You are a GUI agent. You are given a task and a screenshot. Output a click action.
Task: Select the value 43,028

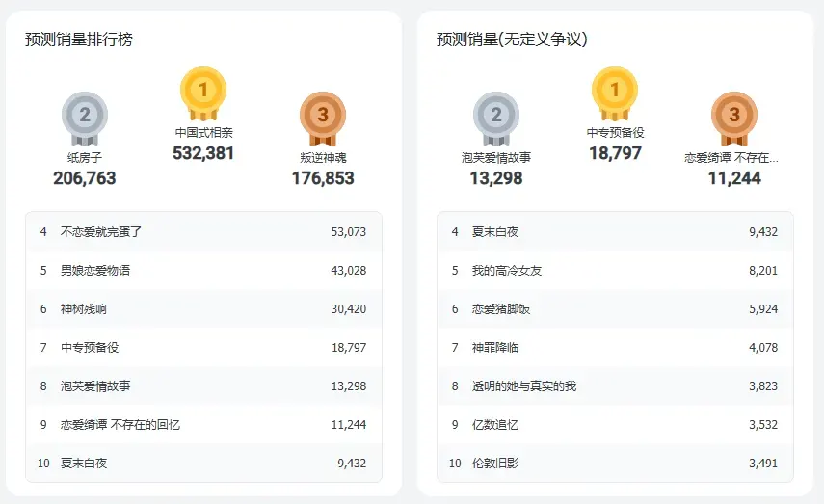pyautogui.click(x=349, y=270)
